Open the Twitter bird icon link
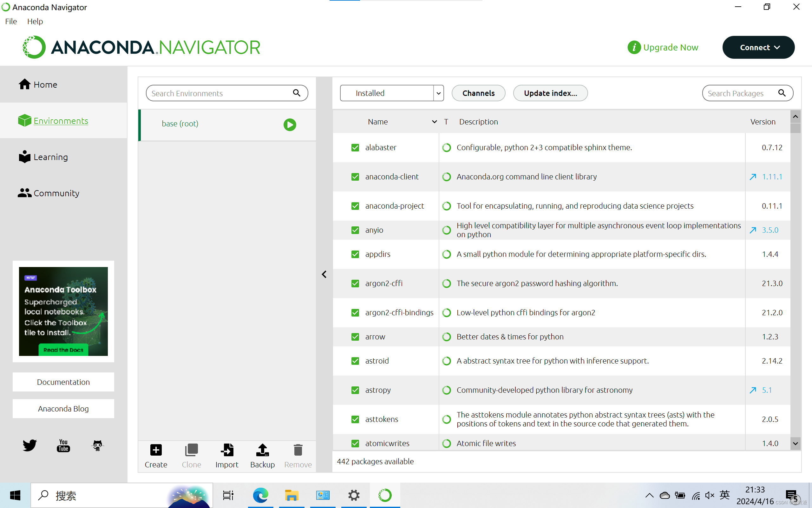The image size is (812, 508). point(29,445)
